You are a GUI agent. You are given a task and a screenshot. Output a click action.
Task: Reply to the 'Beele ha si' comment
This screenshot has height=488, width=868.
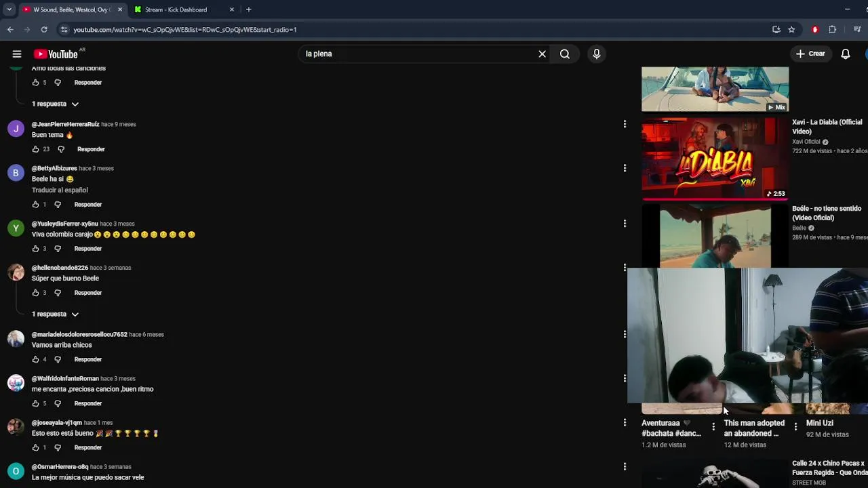click(88, 205)
